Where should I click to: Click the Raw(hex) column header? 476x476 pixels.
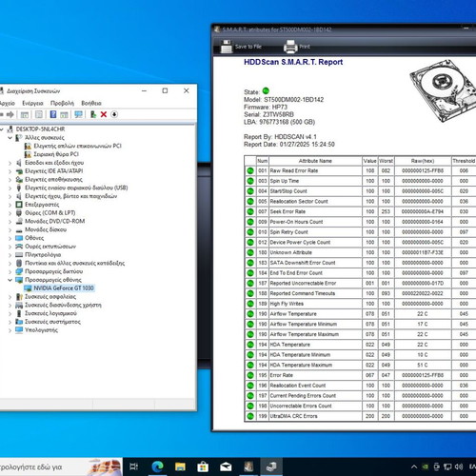423,161
